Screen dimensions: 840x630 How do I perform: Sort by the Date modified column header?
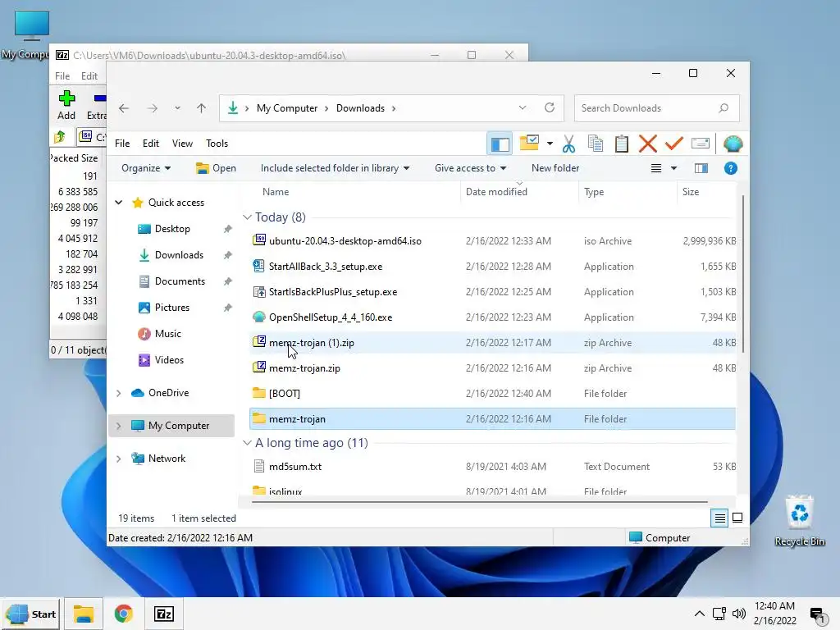[x=496, y=192]
